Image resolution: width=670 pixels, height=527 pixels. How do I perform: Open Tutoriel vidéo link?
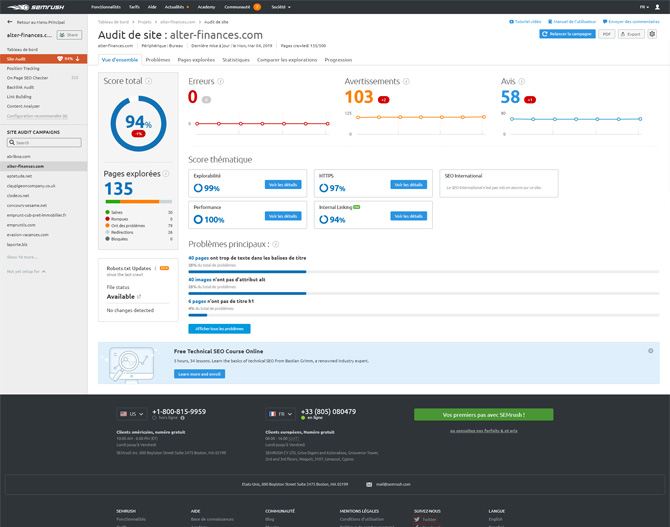[x=525, y=21]
